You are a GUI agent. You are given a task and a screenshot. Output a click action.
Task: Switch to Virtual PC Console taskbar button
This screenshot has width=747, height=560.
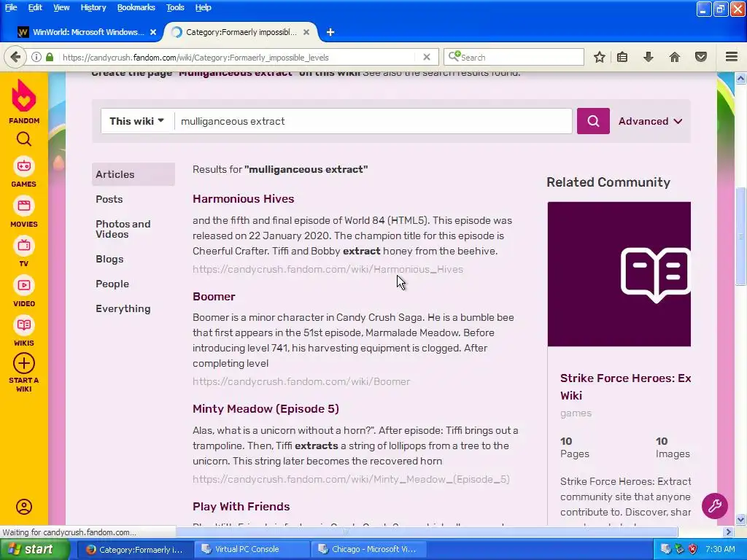251,549
